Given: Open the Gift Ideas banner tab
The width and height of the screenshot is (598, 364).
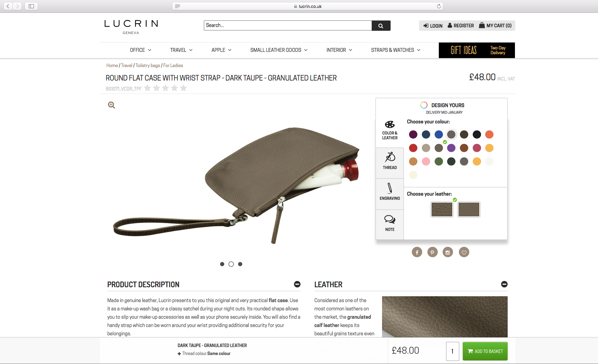Looking at the screenshot, I should coord(477,50).
